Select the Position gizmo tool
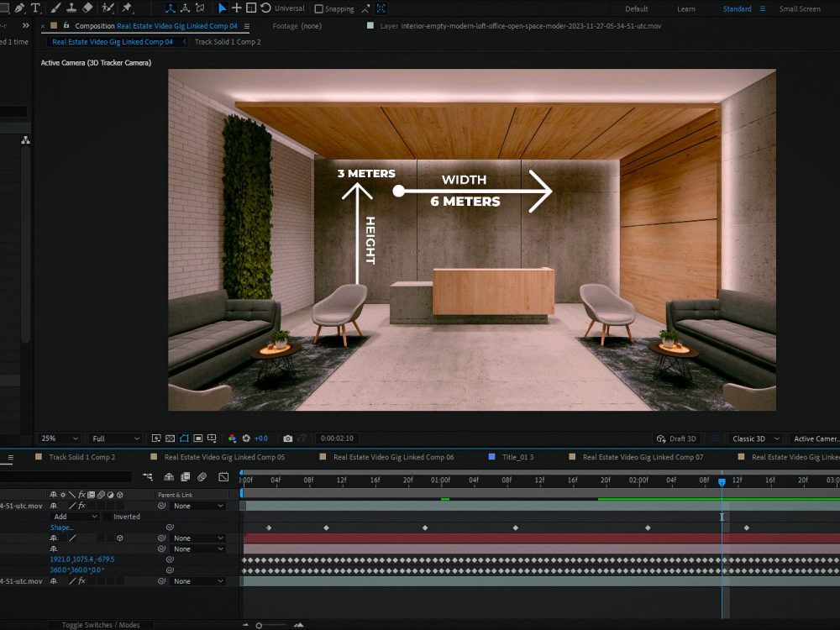The height and width of the screenshot is (630, 840). click(x=236, y=8)
